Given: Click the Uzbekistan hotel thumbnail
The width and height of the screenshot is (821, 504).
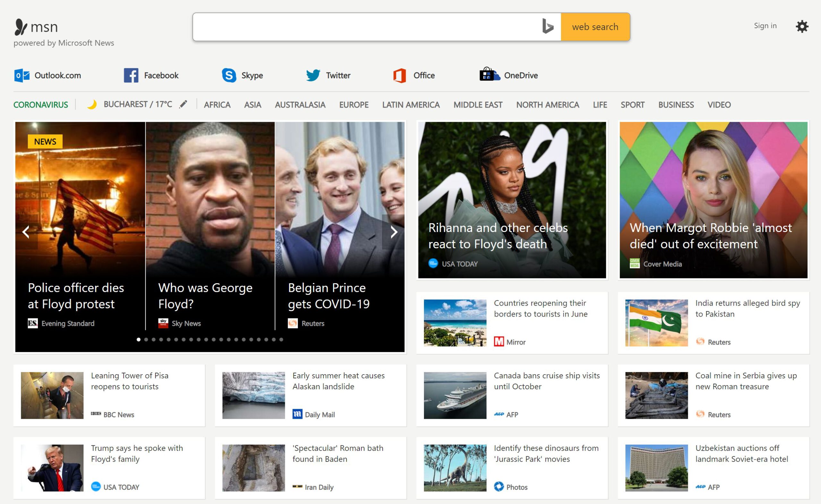Looking at the screenshot, I should pyautogui.click(x=656, y=468).
